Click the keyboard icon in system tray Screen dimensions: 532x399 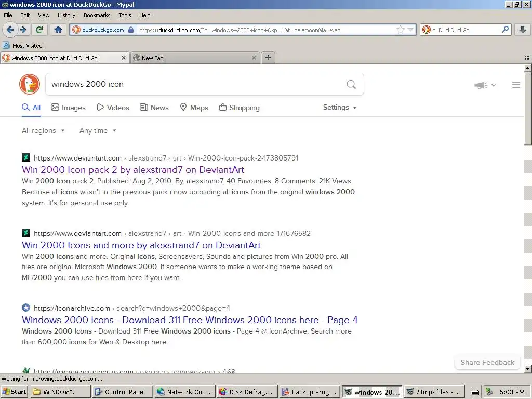pos(475,392)
